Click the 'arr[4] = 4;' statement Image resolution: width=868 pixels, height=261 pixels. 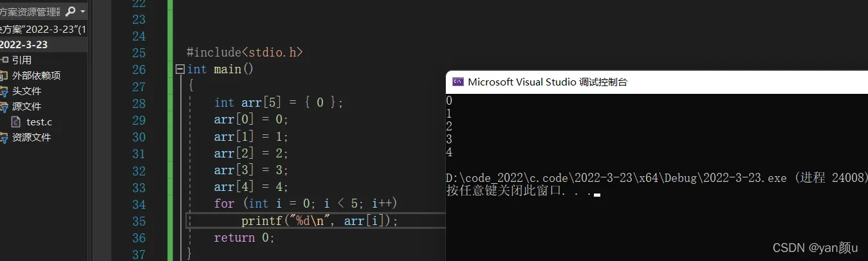point(252,187)
